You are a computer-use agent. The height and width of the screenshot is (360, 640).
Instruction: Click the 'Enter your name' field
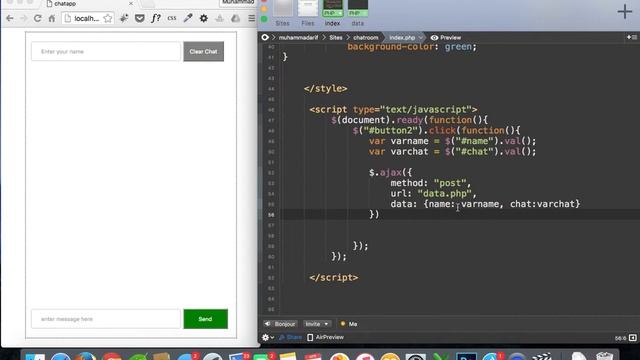pyautogui.click(x=106, y=51)
